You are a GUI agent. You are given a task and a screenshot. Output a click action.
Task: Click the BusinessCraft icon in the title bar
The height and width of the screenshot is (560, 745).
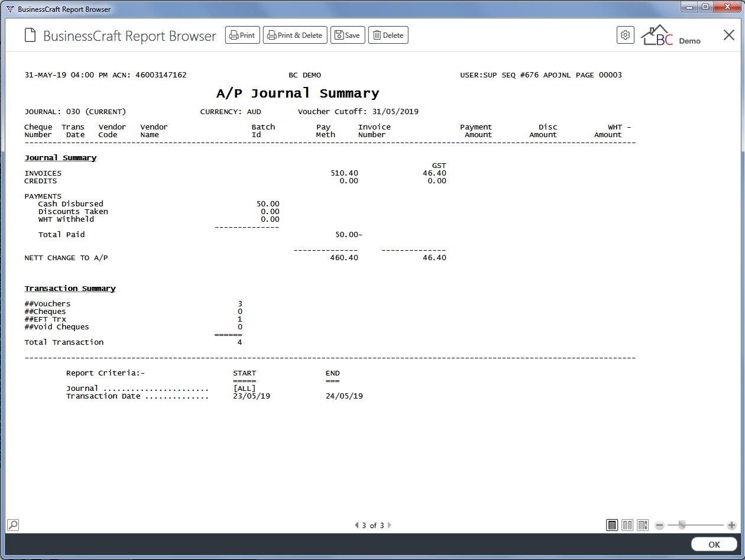click(x=11, y=9)
